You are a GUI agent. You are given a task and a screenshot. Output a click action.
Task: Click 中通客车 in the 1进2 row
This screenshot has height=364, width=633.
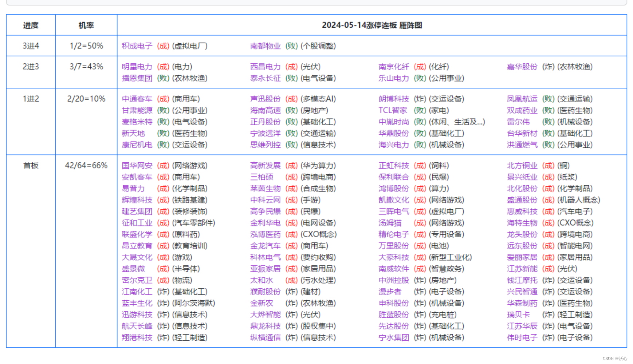tap(137, 99)
